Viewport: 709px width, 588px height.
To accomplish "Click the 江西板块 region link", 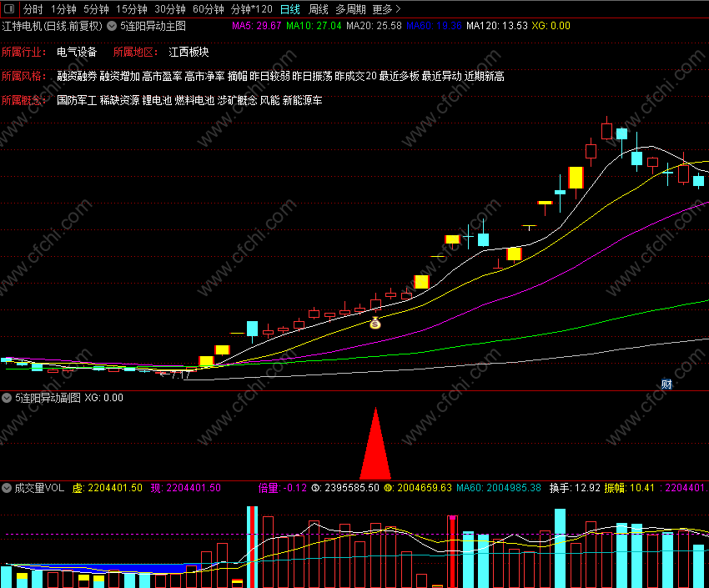I will [x=189, y=52].
